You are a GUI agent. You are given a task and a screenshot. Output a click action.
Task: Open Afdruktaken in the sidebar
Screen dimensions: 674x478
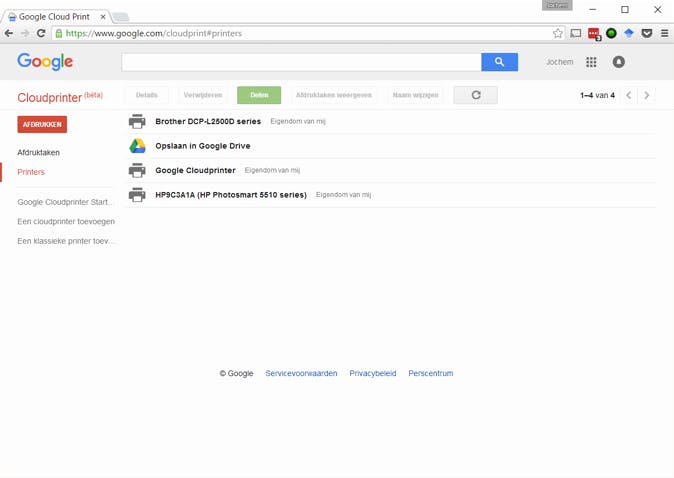pyautogui.click(x=38, y=153)
